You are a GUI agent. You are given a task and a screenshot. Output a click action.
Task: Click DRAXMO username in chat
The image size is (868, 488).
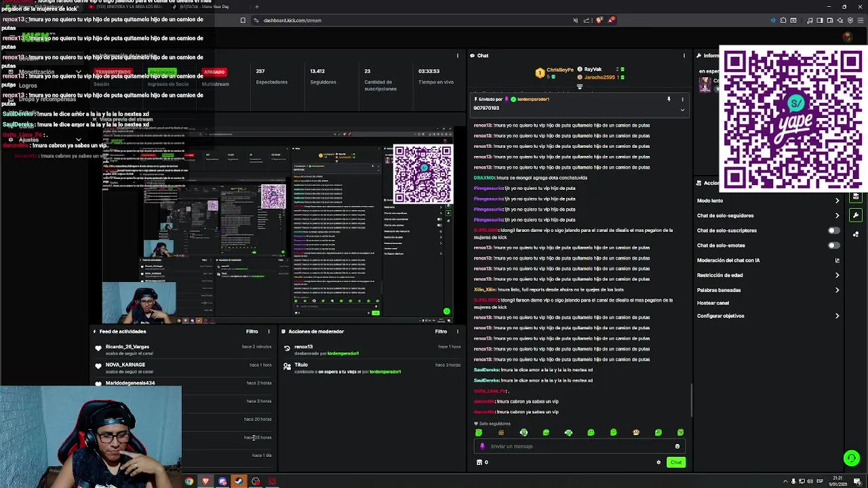click(484, 178)
